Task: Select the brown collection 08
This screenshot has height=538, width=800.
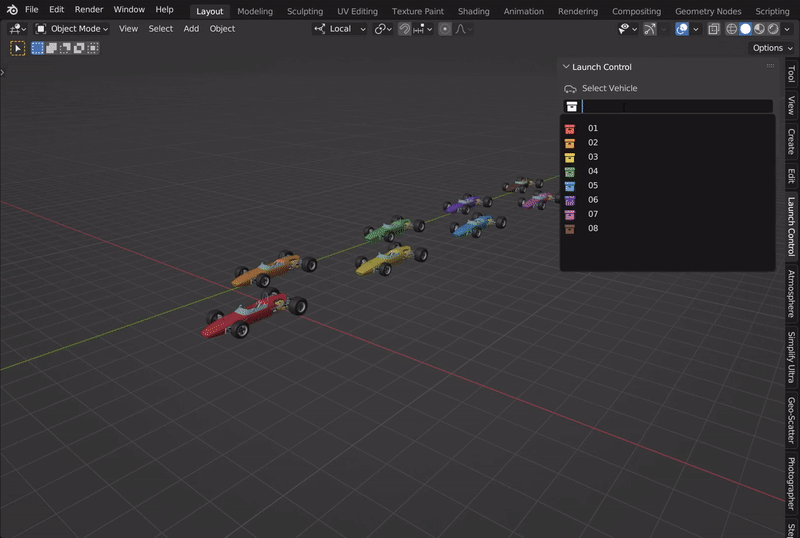Action: [x=667, y=228]
